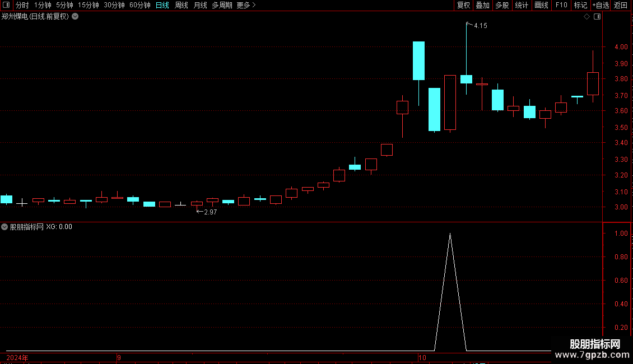This screenshot has height=364, width=633.
Task: Add stock via +自选 button
Action: (601, 5)
